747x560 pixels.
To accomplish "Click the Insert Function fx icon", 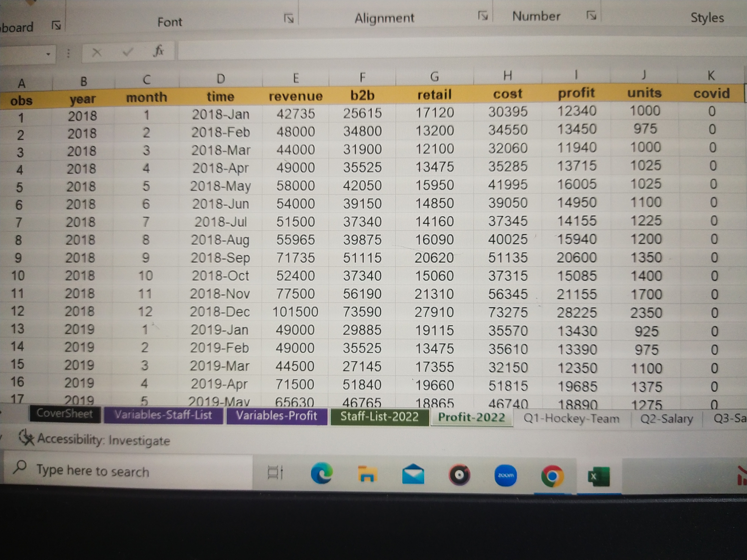I will point(159,51).
